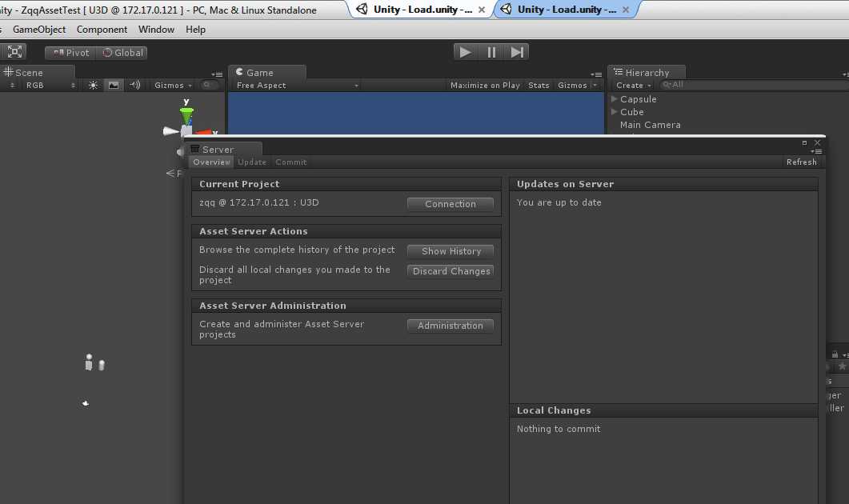Click the Show History button
Viewport: 849px width, 504px height.
click(450, 251)
